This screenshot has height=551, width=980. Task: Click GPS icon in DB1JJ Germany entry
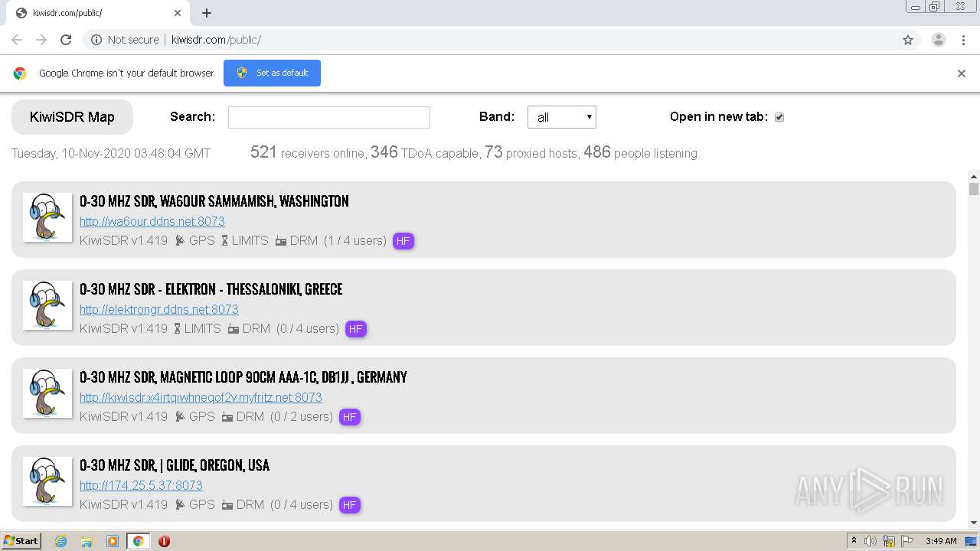coord(180,416)
